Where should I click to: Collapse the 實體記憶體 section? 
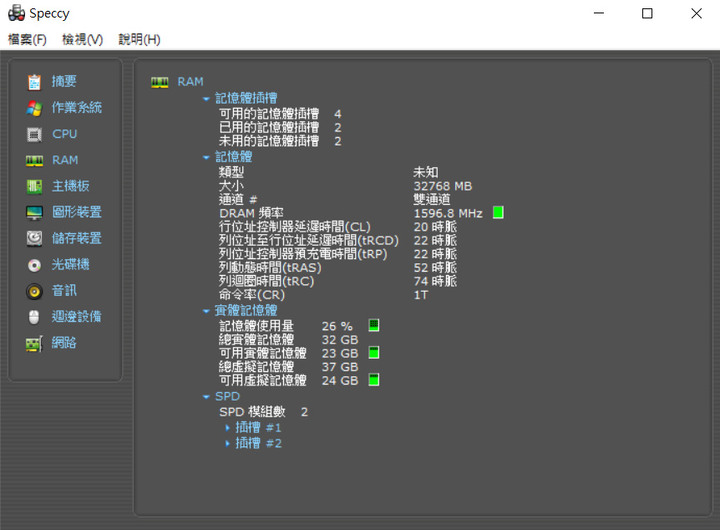[x=206, y=311]
